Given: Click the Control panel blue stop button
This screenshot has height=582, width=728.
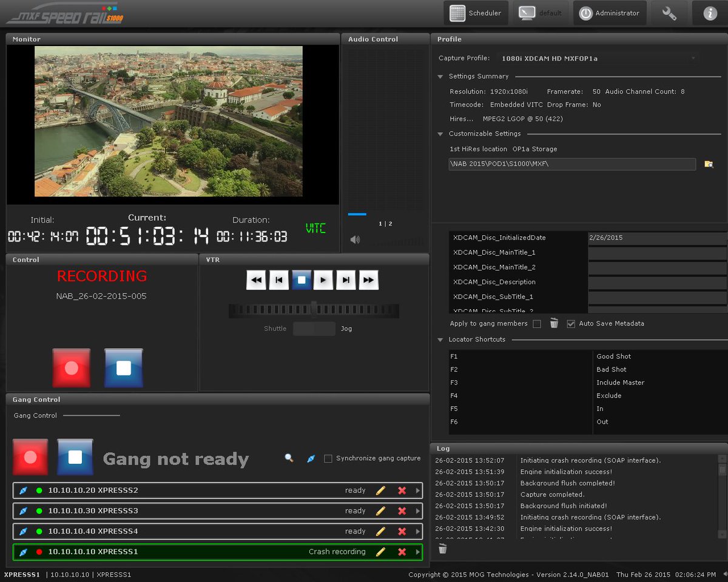Looking at the screenshot, I should coord(124,368).
